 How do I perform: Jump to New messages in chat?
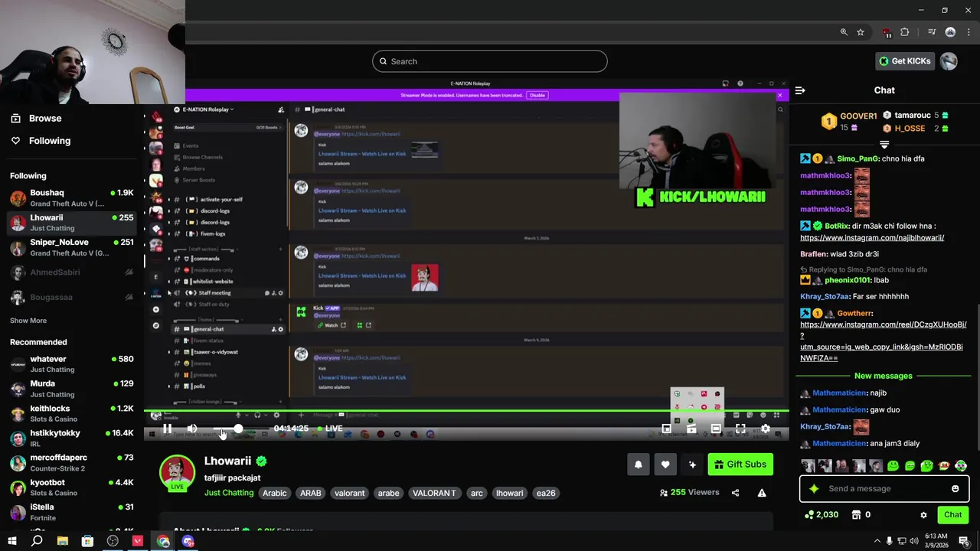tap(884, 376)
